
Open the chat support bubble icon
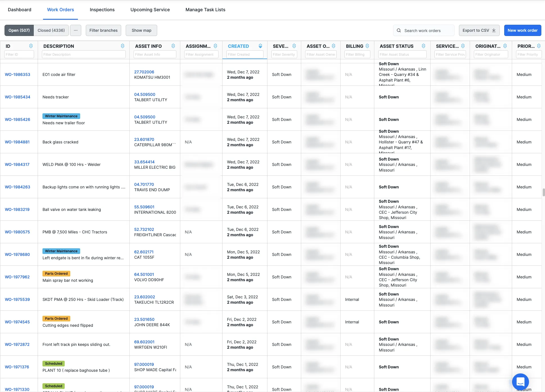[x=520, y=382]
